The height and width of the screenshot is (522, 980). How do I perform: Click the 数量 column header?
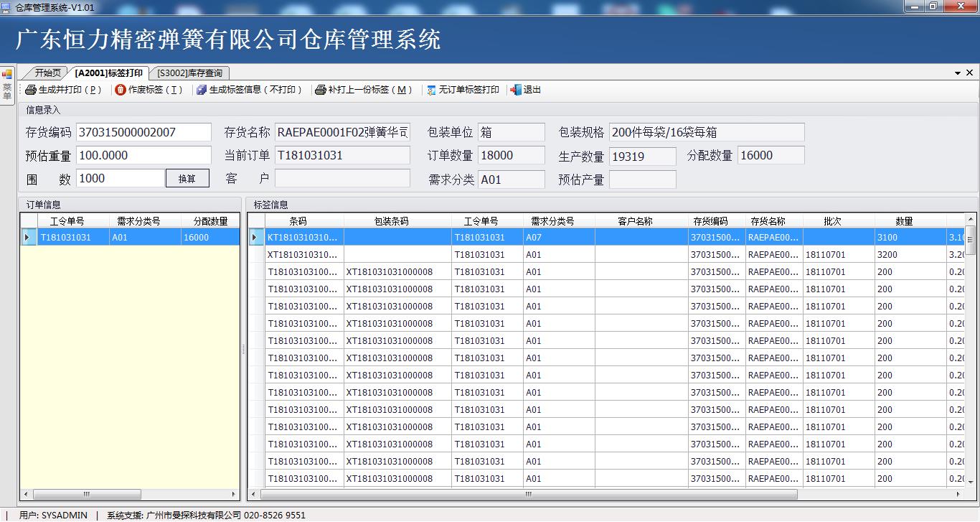910,221
